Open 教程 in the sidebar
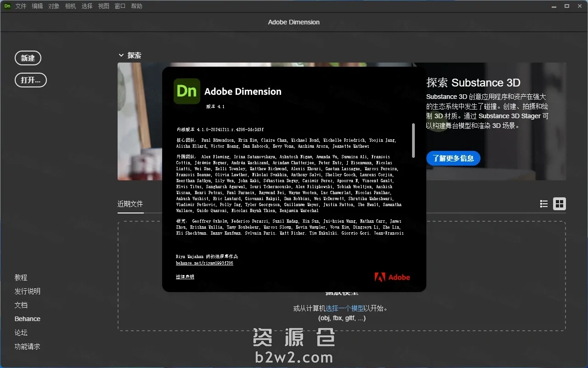The image size is (588, 368). point(21,277)
